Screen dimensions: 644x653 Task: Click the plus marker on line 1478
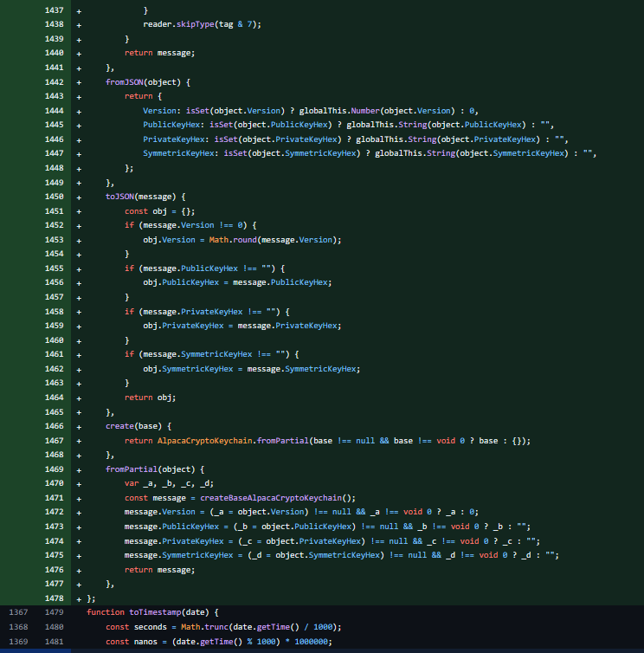pos(79,598)
